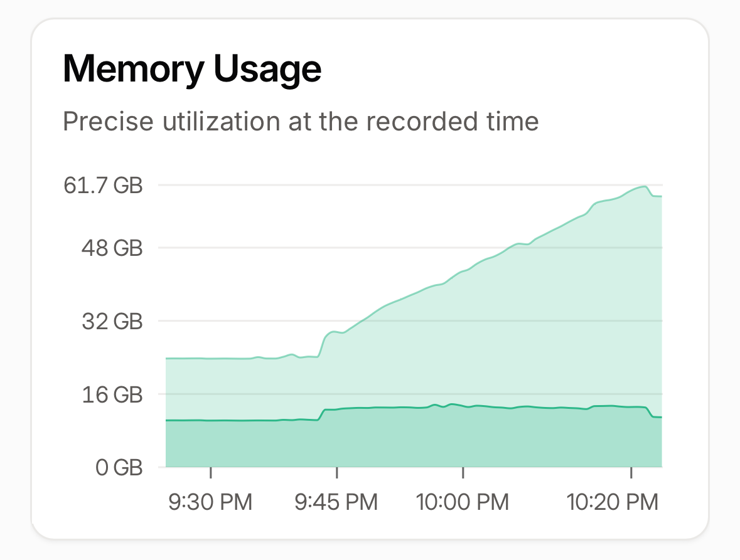Click the 16 GB y-axis label
The image size is (740, 560).
(112, 394)
